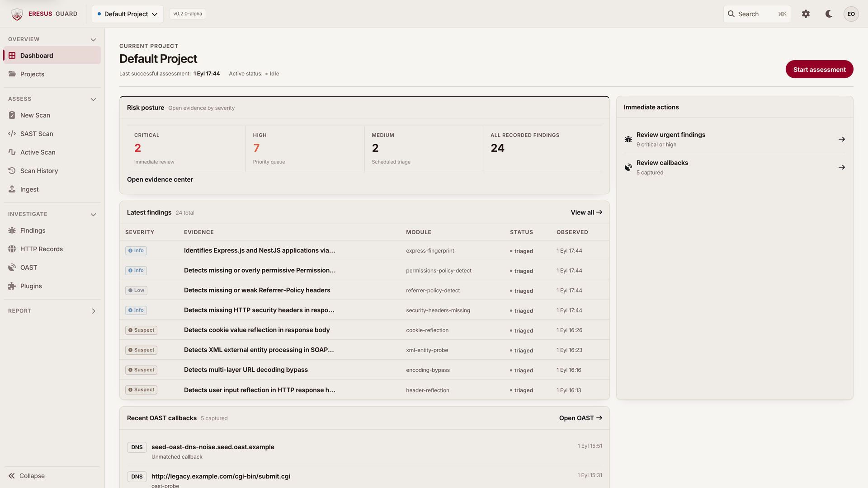Select Scan History in sidebar

click(x=52, y=171)
